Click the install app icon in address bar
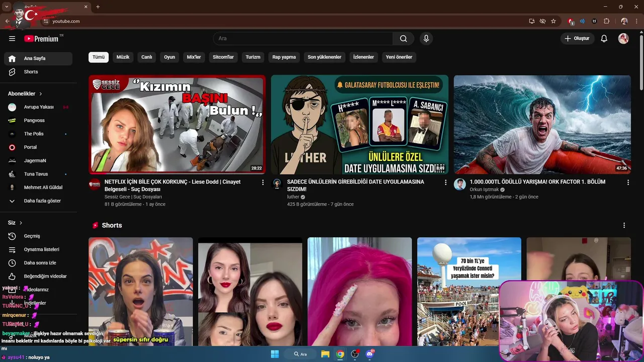644x362 pixels. tap(532, 21)
